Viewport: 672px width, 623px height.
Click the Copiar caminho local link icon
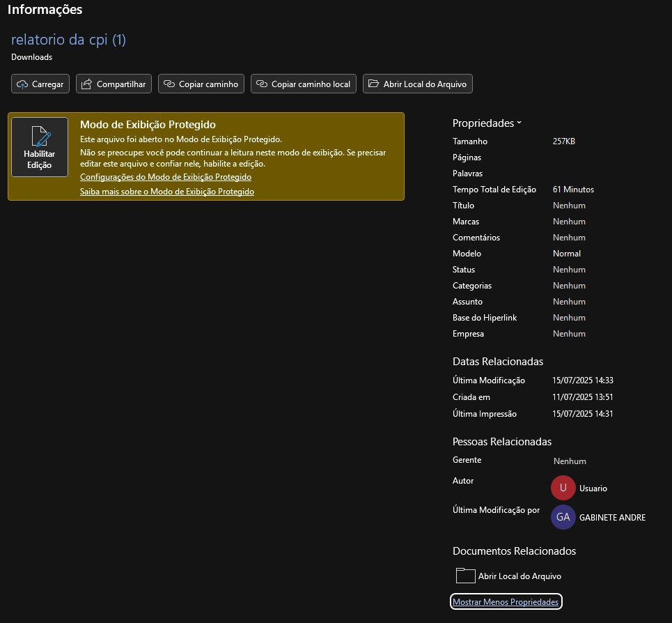pos(262,84)
